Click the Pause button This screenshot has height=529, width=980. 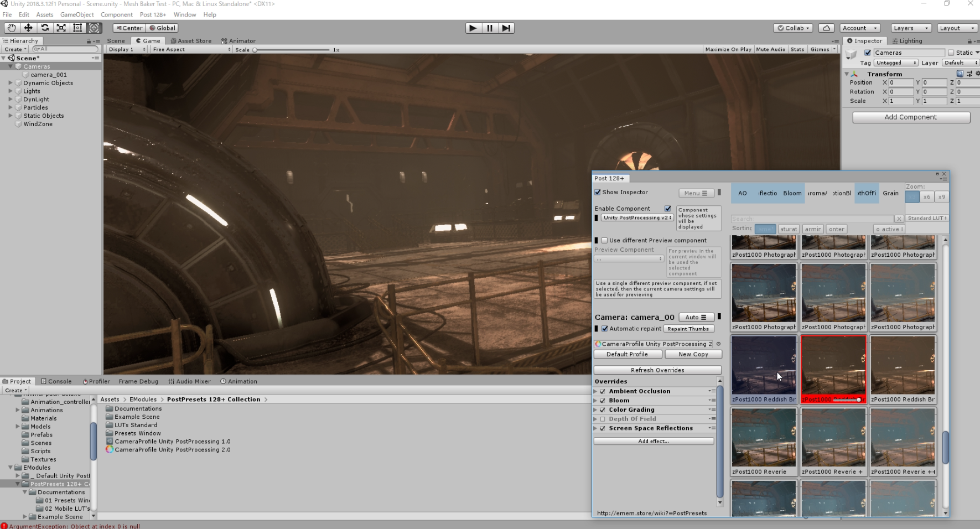click(490, 28)
